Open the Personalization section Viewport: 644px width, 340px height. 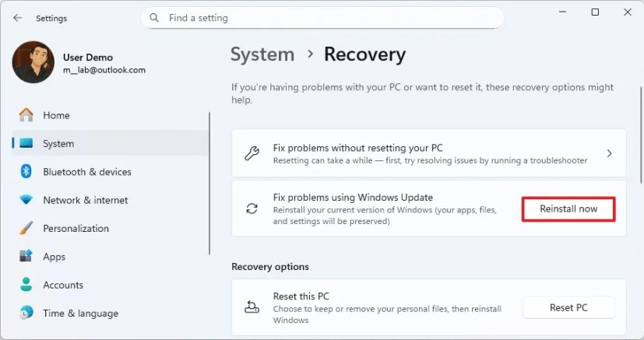pyautogui.click(x=110, y=229)
